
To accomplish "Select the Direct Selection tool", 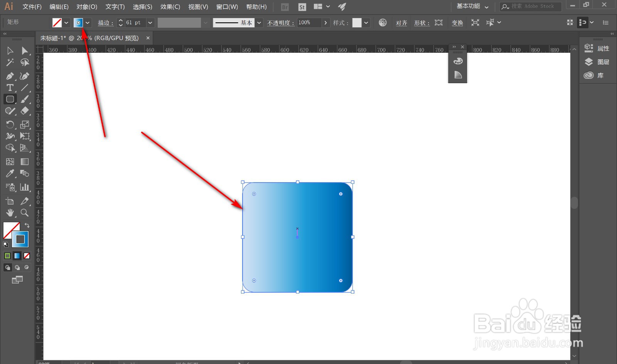I will (25, 50).
